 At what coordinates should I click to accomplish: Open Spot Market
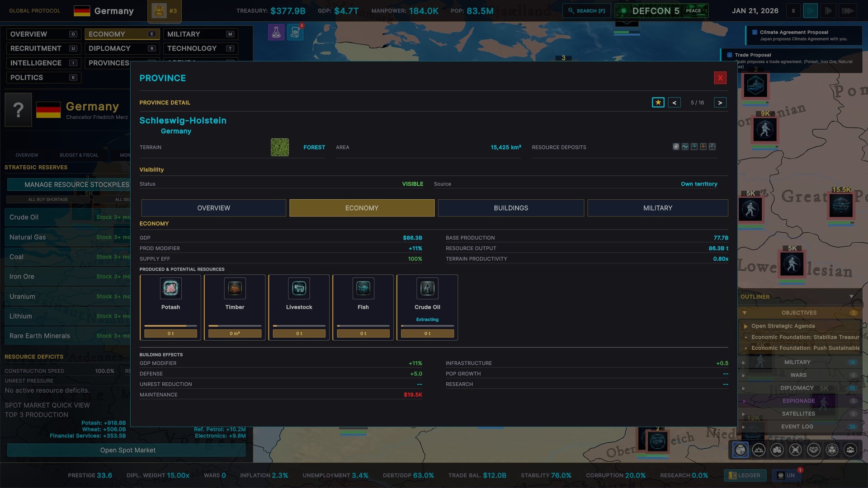pos(127,450)
